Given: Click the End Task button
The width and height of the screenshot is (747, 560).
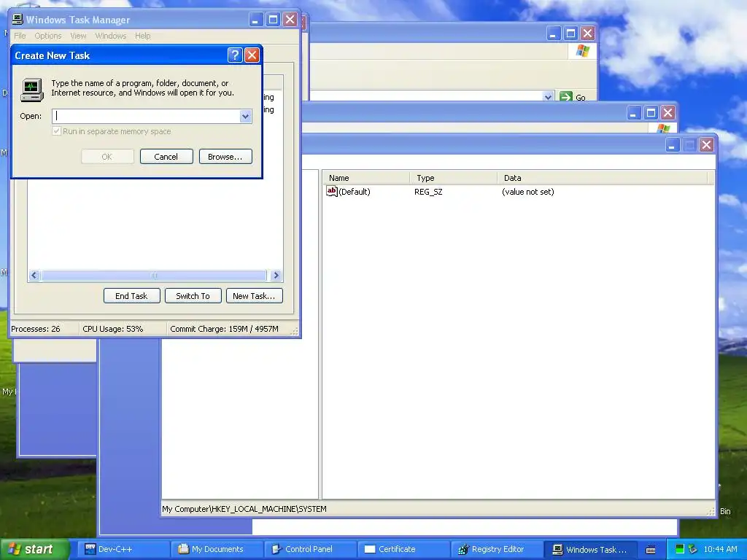Looking at the screenshot, I should tap(131, 296).
